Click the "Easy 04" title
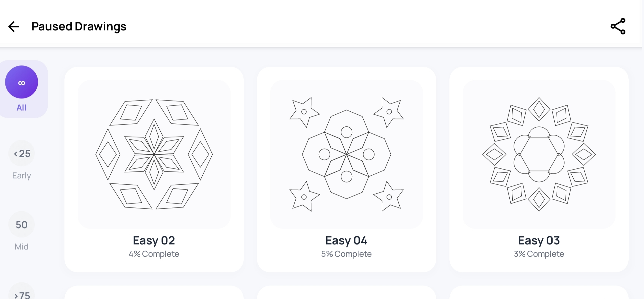This screenshot has width=644, height=299. (346, 240)
